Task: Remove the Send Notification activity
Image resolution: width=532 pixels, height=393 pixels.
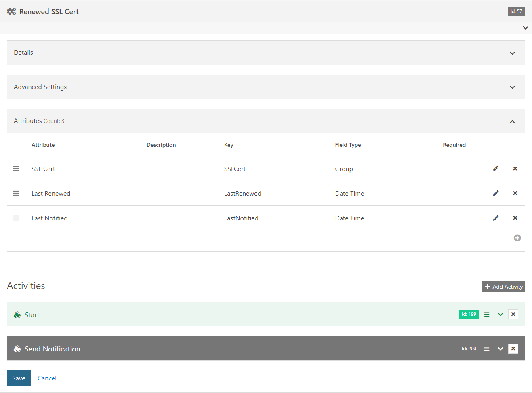Action: click(513, 349)
